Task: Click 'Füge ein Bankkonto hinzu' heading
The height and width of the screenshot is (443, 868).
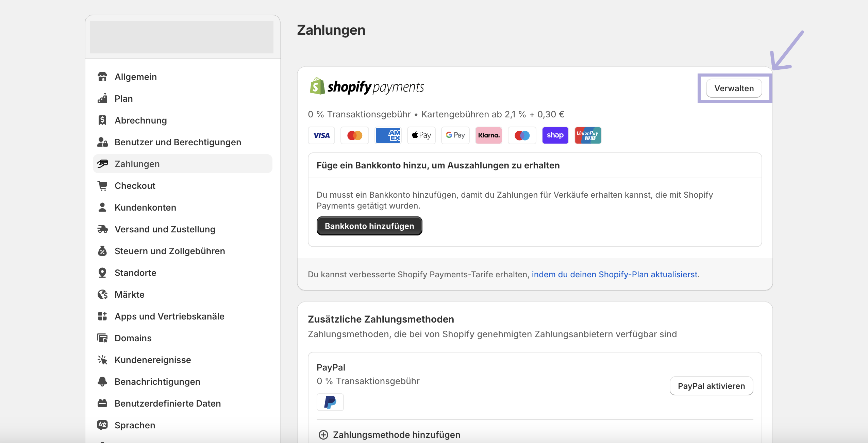Action: point(438,166)
